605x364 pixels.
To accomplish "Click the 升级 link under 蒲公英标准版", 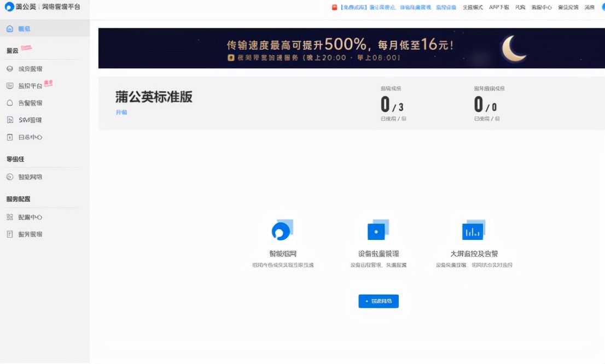I will click(x=123, y=113).
